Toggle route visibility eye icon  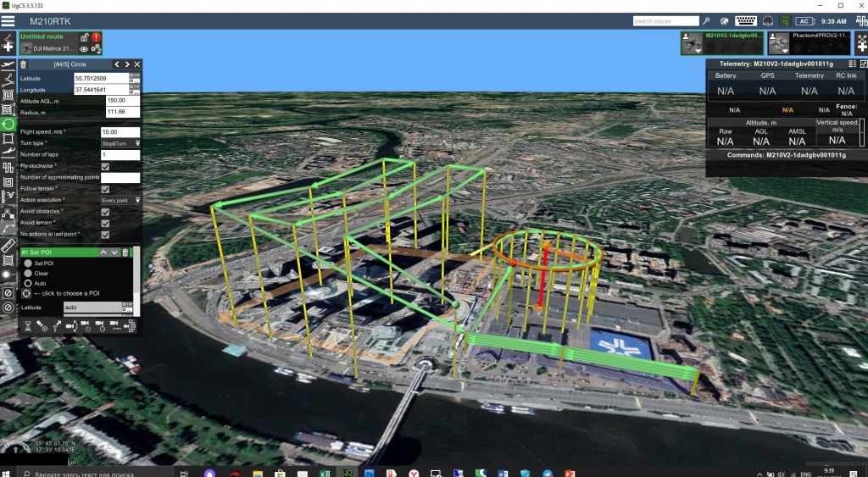84,49
